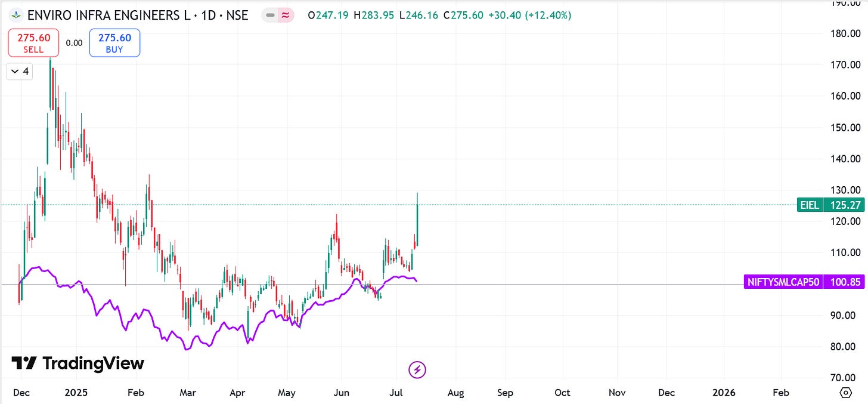Screen dimensions: 868x404
Task: Click the Mar label on time axis
Action: point(188,393)
